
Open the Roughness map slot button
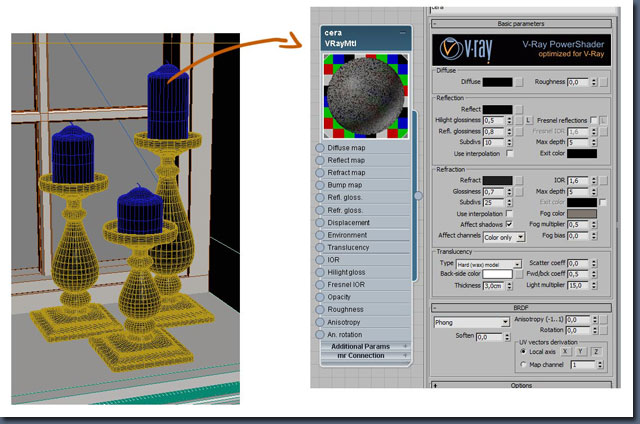(604, 82)
